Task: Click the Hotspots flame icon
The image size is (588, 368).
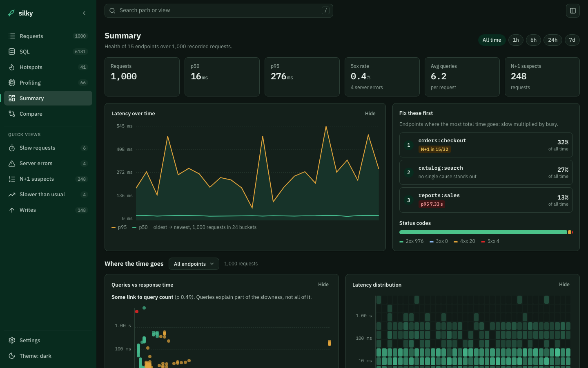Action: click(x=12, y=67)
